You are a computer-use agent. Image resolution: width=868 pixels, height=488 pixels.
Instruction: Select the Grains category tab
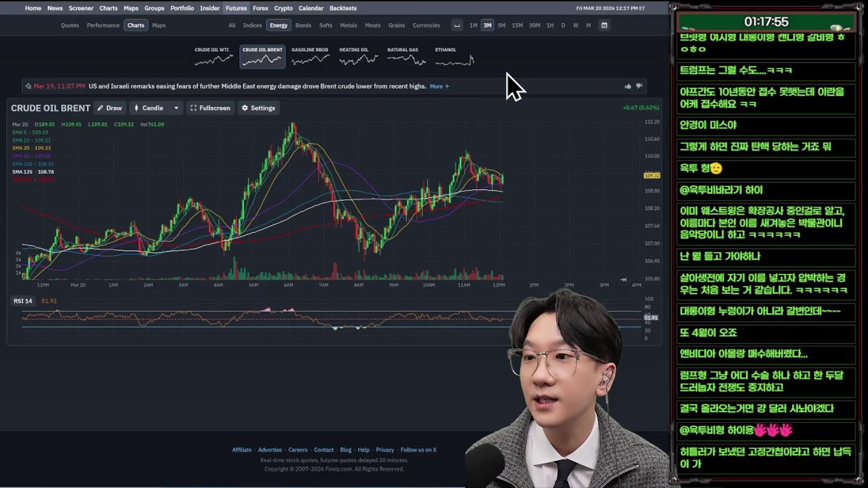[397, 25]
